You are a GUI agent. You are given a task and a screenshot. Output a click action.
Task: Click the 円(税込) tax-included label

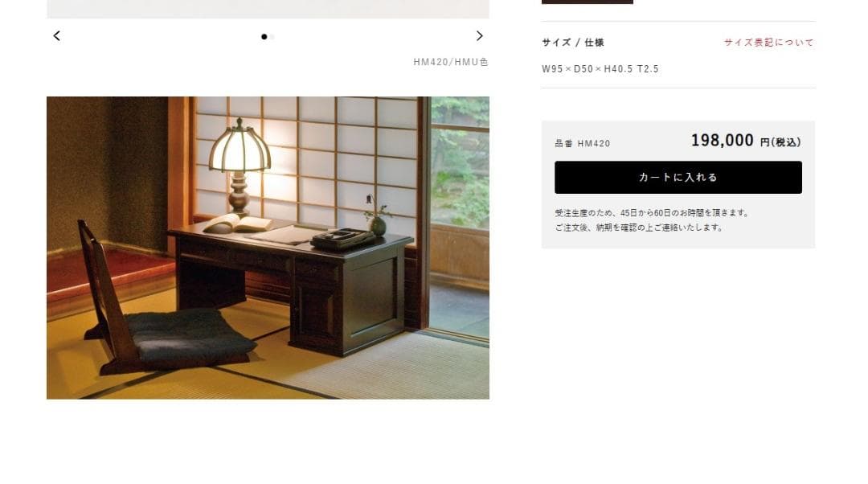coord(780,142)
